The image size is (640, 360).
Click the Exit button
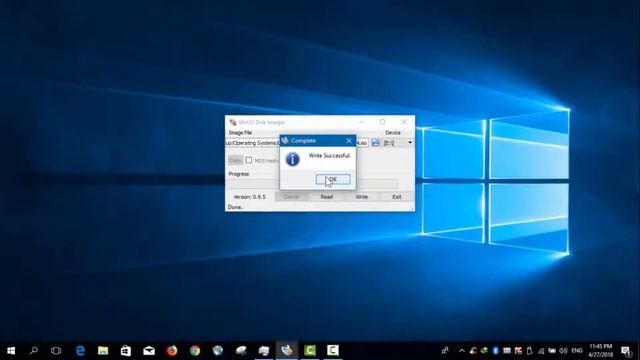[397, 197]
